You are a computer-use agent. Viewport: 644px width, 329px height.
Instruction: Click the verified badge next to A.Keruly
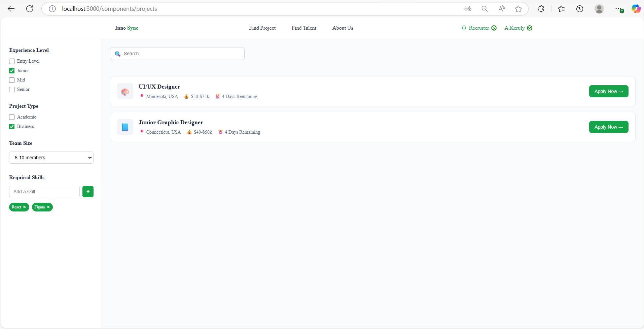coord(530,28)
